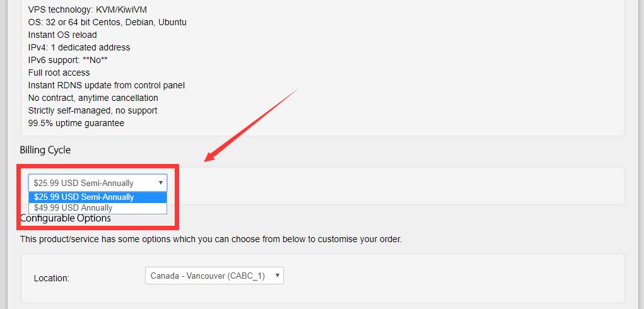
Task: Click the Location: field label
Action: coord(52,278)
